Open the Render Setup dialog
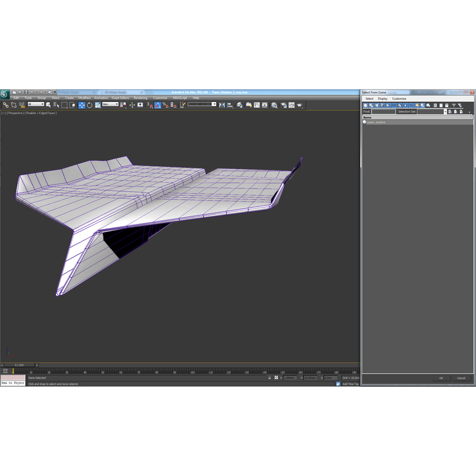The height and width of the screenshot is (476, 476). click(x=283, y=105)
